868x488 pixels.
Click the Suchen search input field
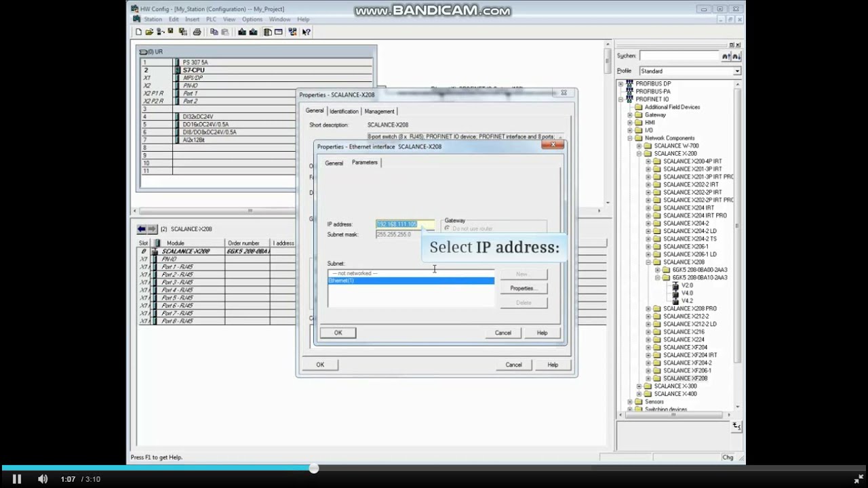coord(679,56)
